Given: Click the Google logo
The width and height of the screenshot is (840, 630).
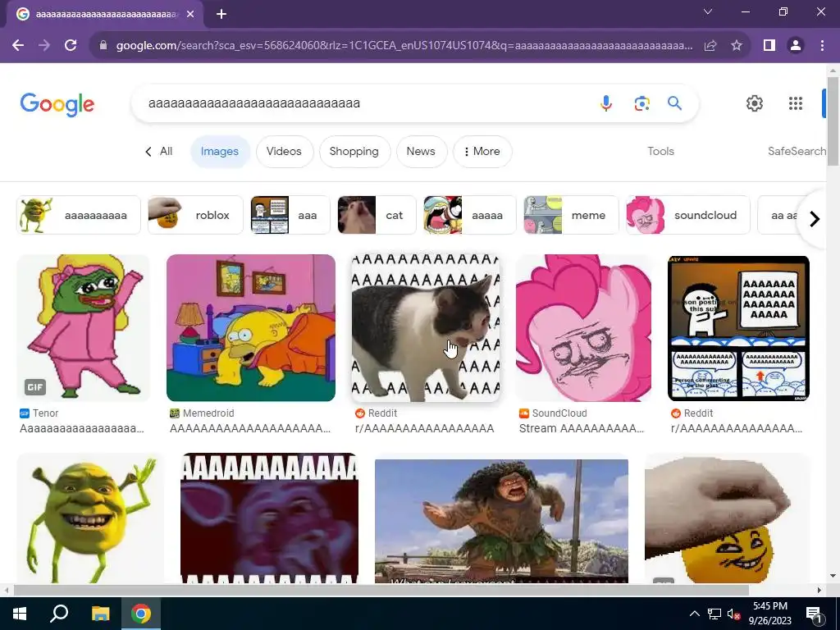Looking at the screenshot, I should 57,104.
